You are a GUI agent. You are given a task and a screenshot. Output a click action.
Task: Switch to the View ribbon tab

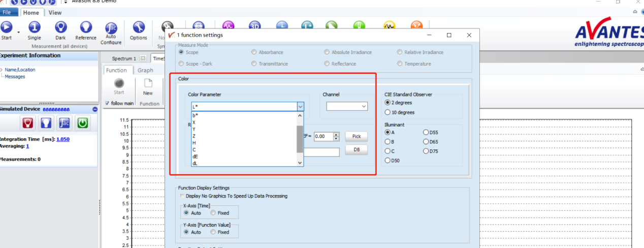(x=55, y=13)
